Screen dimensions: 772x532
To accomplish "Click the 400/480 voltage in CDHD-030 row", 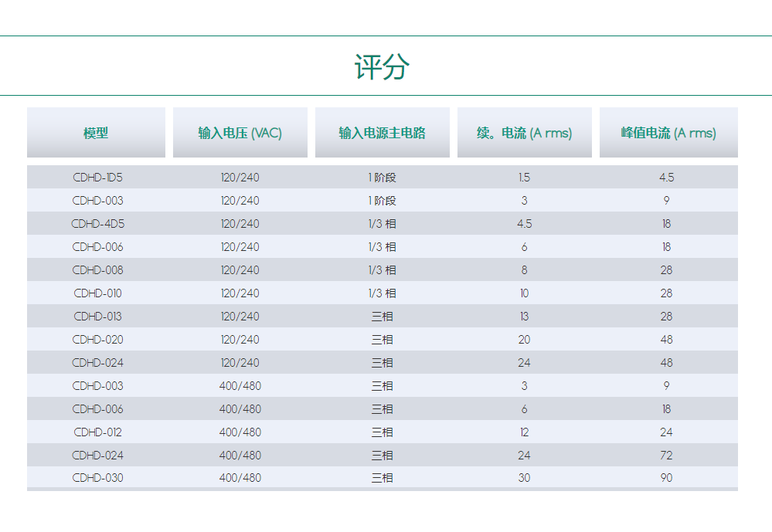I will pos(240,478).
